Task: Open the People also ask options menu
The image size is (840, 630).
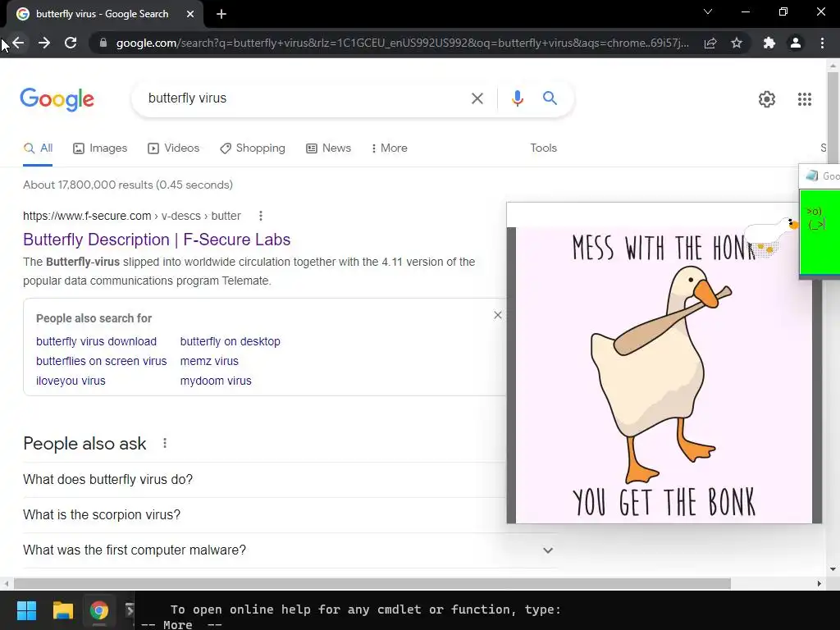Action: [165, 444]
